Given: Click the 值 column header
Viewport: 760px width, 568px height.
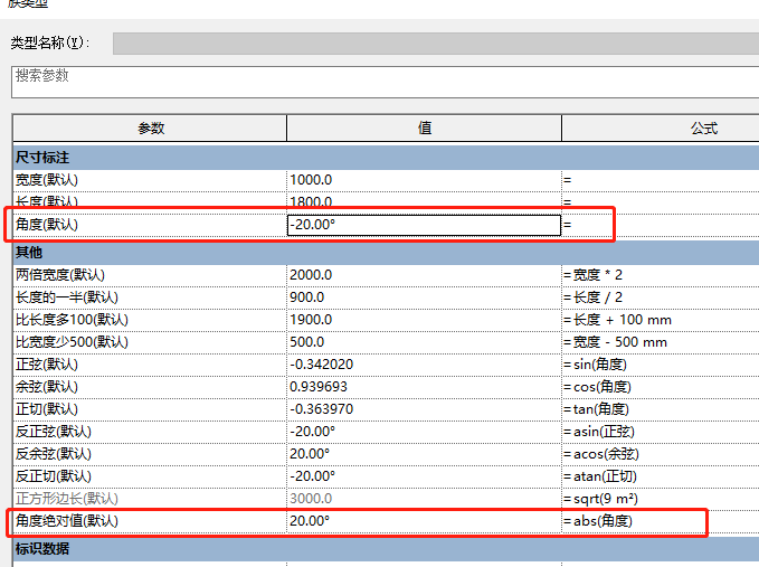Looking at the screenshot, I should click(424, 128).
